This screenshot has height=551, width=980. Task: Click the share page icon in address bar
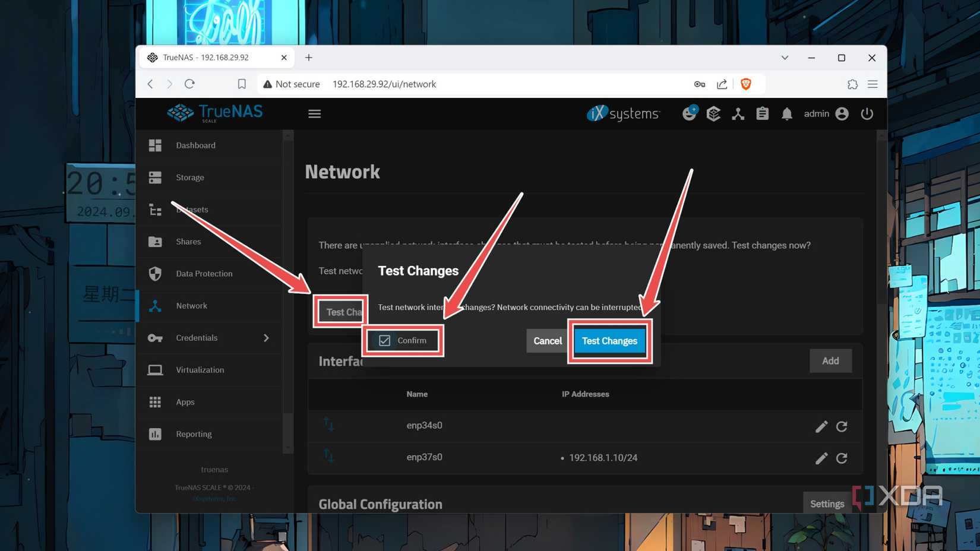(x=722, y=84)
